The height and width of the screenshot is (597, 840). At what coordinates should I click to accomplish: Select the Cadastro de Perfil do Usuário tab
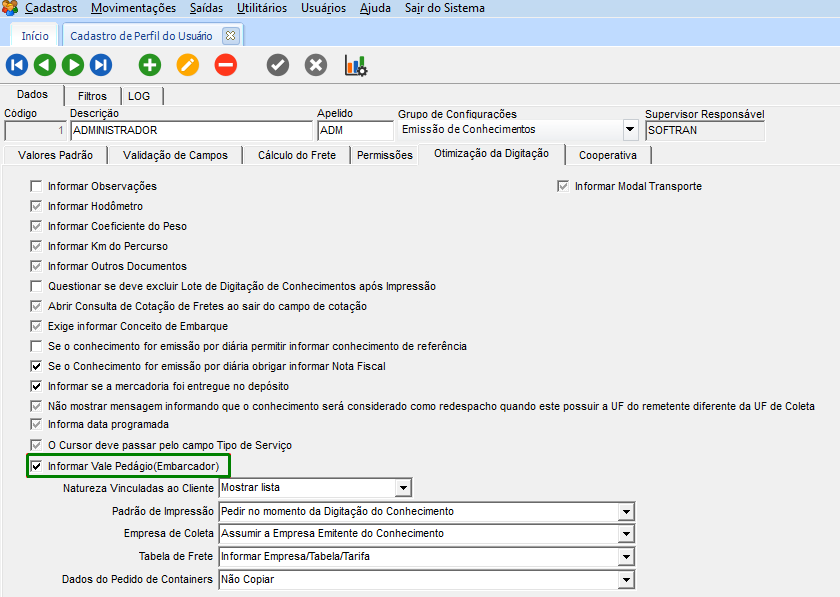pyautogui.click(x=141, y=36)
